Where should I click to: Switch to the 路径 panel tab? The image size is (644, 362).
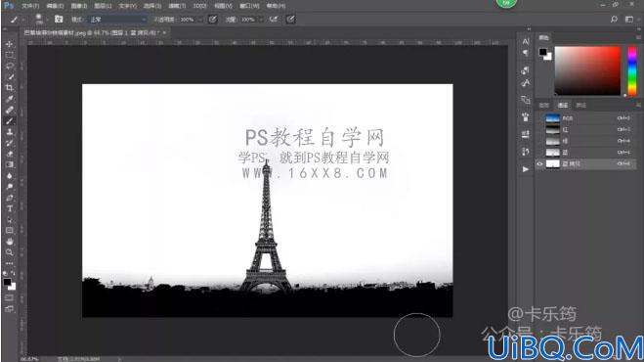tap(580, 106)
